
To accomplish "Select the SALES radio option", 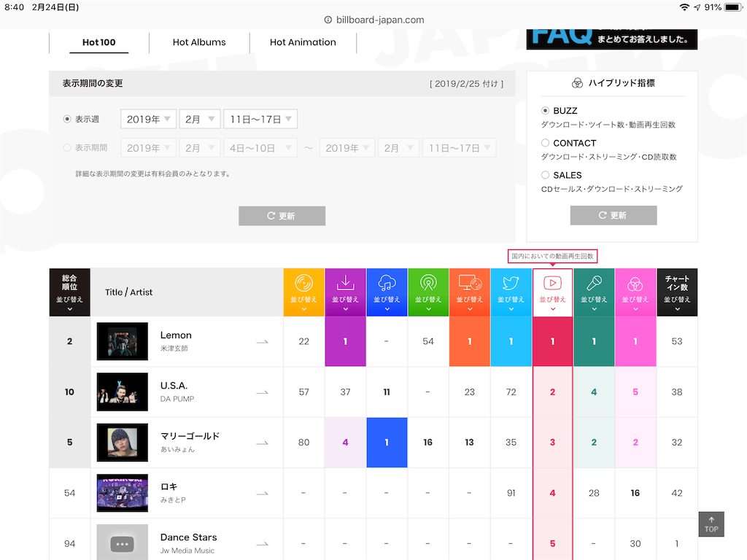I will click(x=546, y=175).
